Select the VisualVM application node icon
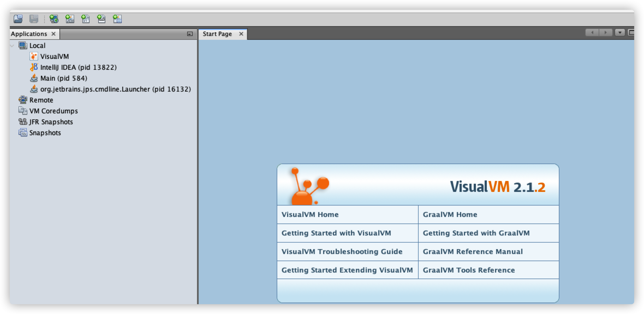The width and height of the screenshot is (644, 314). point(34,56)
